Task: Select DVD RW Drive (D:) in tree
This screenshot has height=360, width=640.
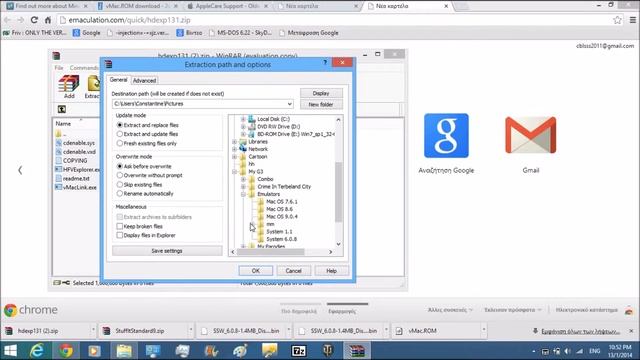Action: tap(278, 127)
